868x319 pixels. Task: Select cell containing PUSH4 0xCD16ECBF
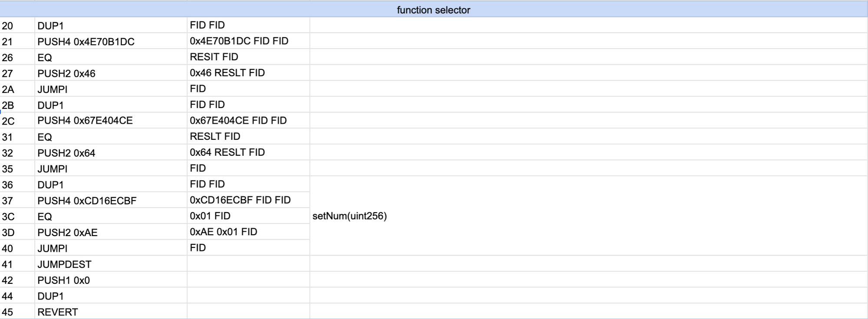(x=111, y=200)
